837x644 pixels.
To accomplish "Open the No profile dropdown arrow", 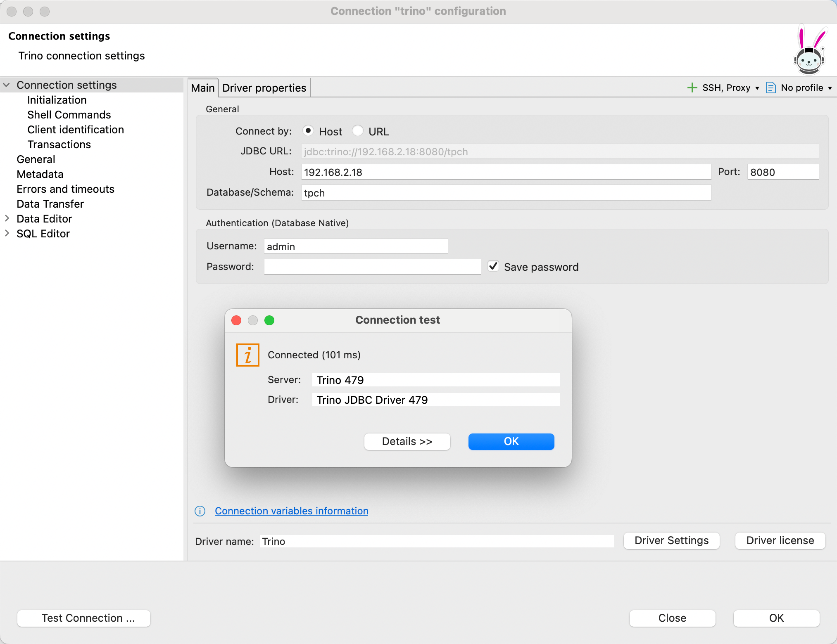I will click(830, 88).
